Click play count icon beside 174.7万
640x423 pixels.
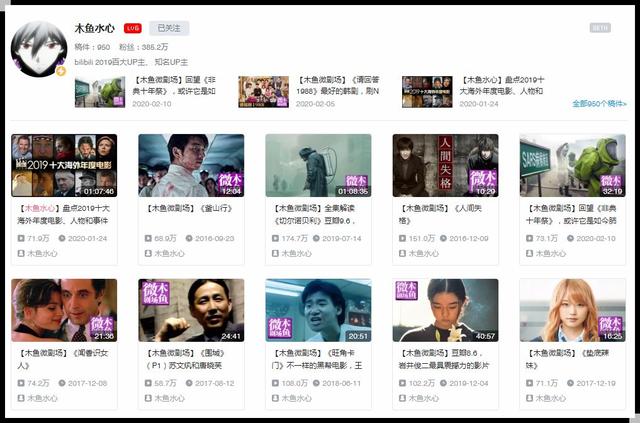[x=276, y=238]
